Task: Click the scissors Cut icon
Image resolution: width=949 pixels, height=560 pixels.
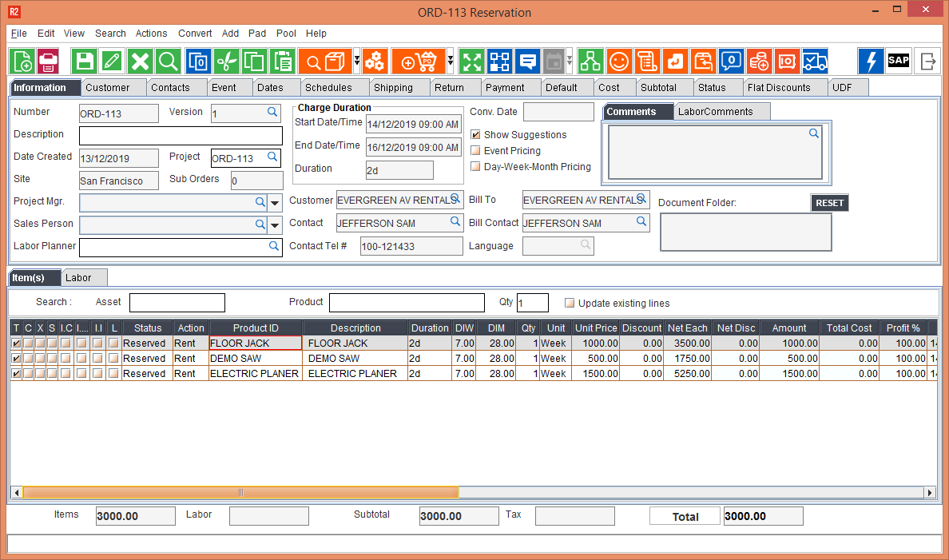Action: click(x=227, y=62)
